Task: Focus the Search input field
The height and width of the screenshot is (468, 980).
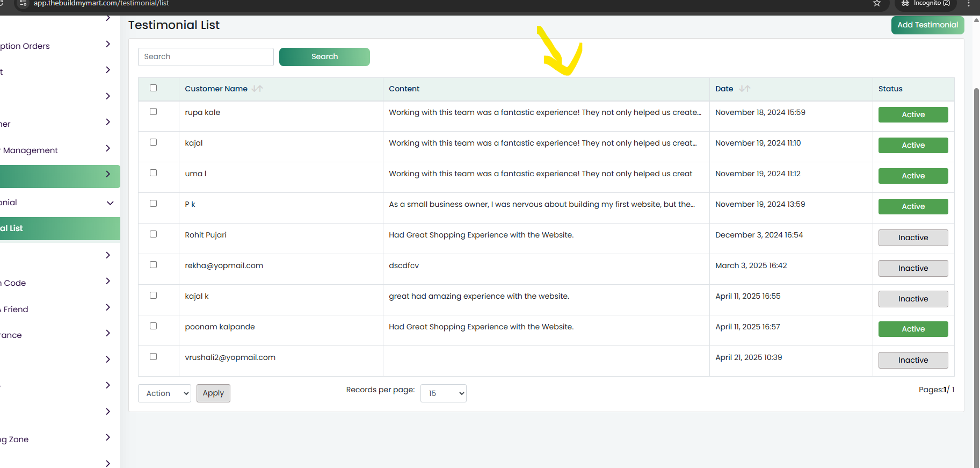Action: pyautogui.click(x=206, y=57)
